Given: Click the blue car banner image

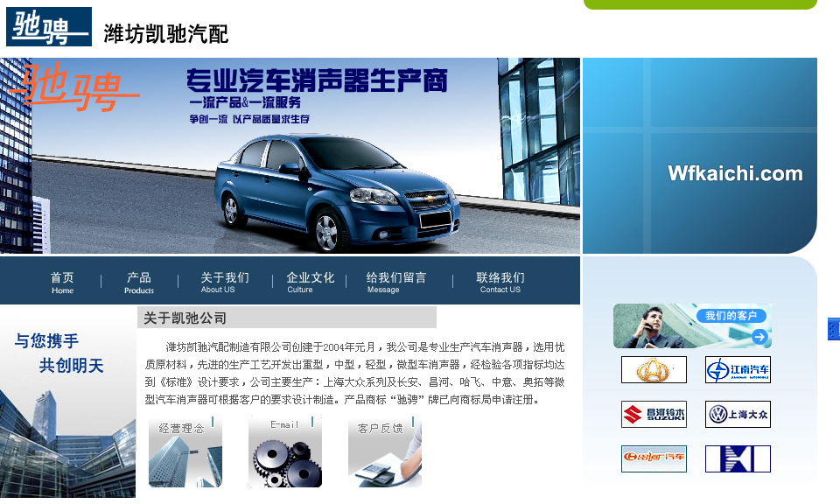Looking at the screenshot, I should click(x=290, y=156).
